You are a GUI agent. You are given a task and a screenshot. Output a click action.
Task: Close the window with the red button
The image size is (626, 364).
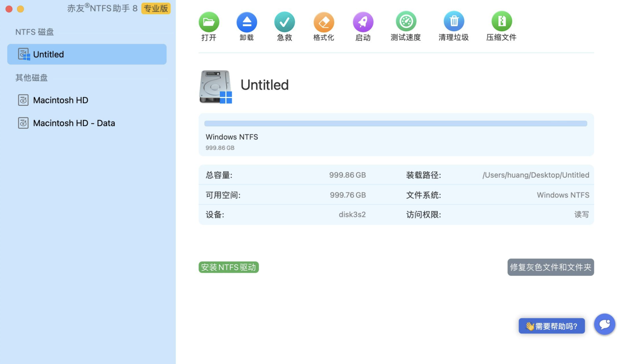pyautogui.click(x=9, y=9)
